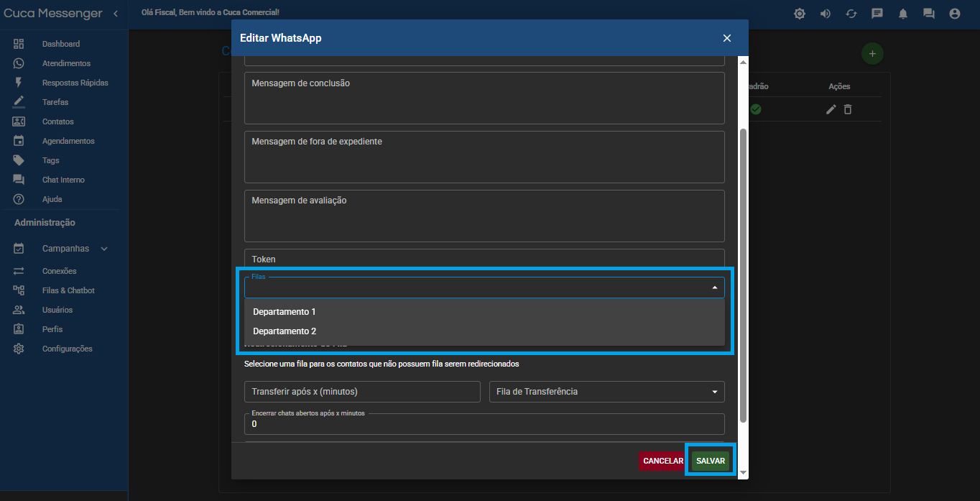Toggle theme with brightness icon in top bar
980x501 pixels.
pyautogui.click(x=800, y=14)
